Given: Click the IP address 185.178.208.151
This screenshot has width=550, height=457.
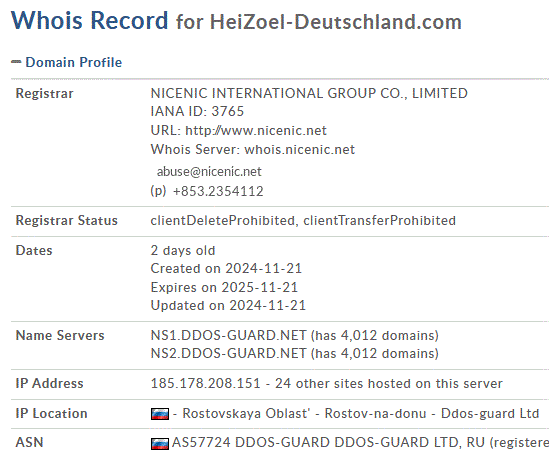Looking at the screenshot, I should point(206,383).
